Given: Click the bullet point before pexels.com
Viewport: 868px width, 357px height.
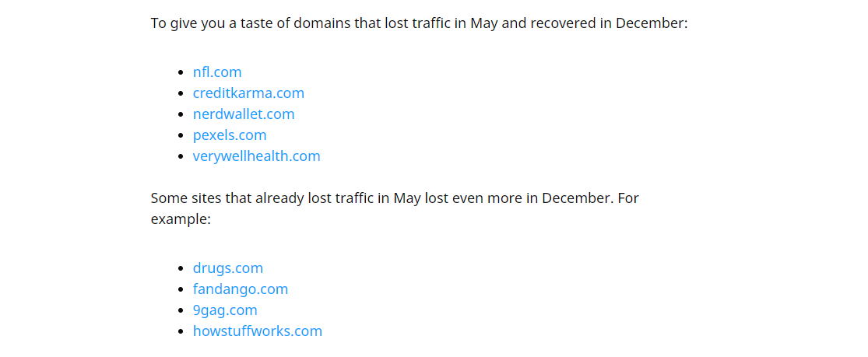Looking at the screenshot, I should tap(181, 136).
